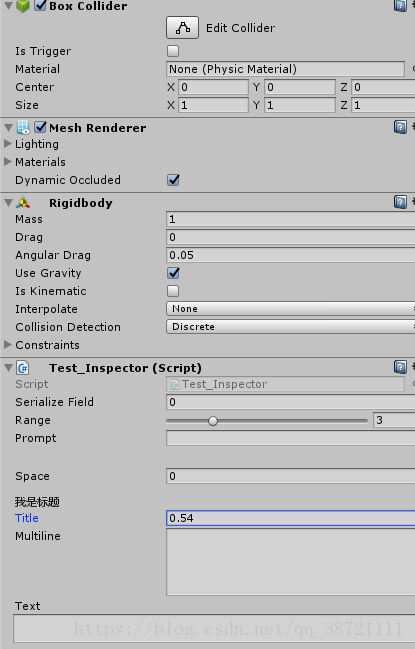
Task: Click the Title field showing 0.54
Action: coord(290,518)
